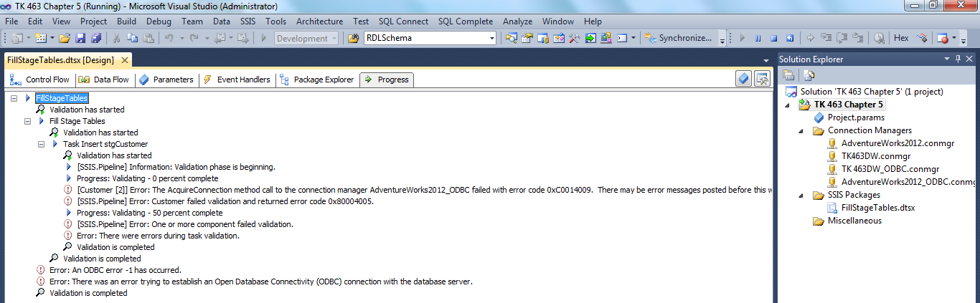Image resolution: width=980 pixels, height=303 pixels.
Task: Click the Step Over icon
Action: click(842, 38)
